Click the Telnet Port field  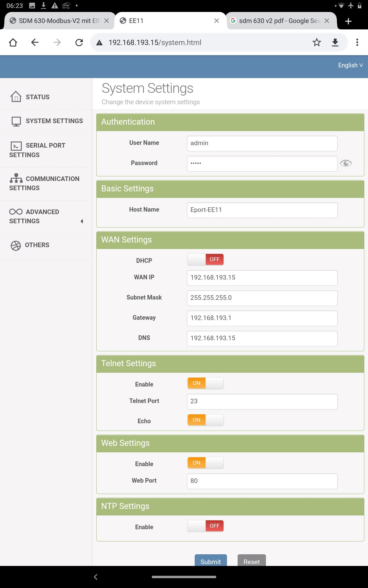(262, 401)
